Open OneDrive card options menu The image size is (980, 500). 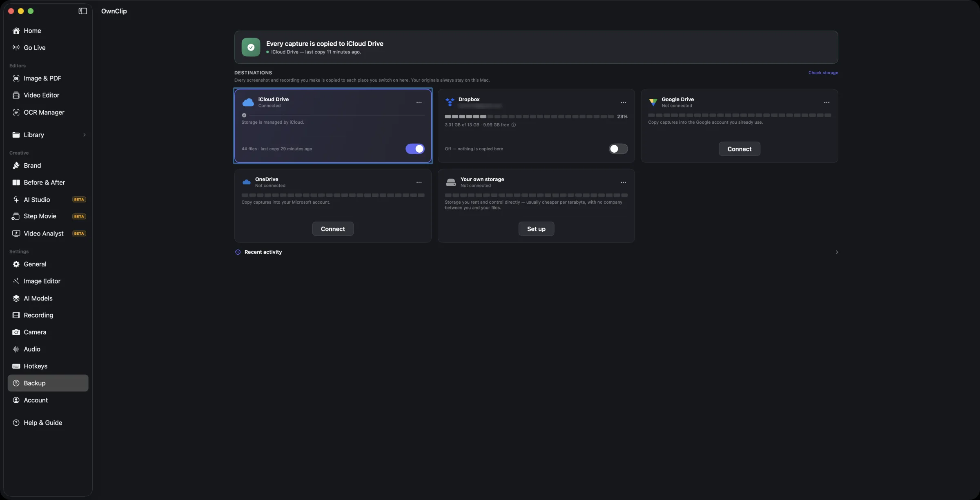pyautogui.click(x=419, y=182)
